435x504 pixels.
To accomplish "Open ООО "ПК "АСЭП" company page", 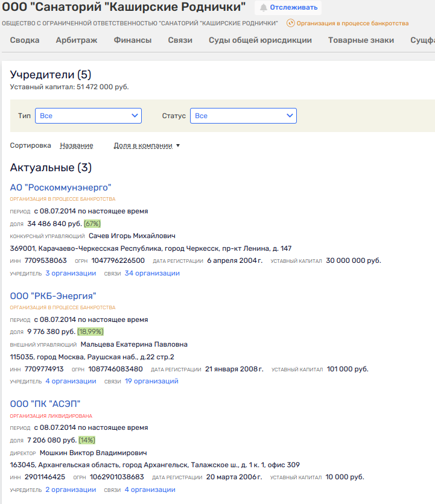I will tap(45, 404).
